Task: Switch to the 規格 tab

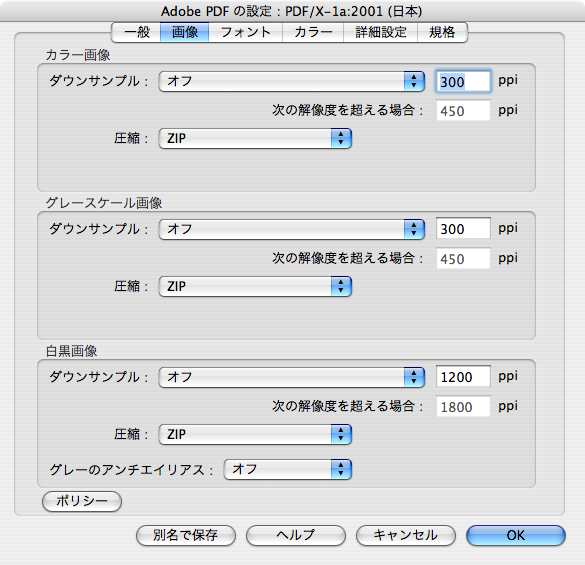Action: [442, 32]
